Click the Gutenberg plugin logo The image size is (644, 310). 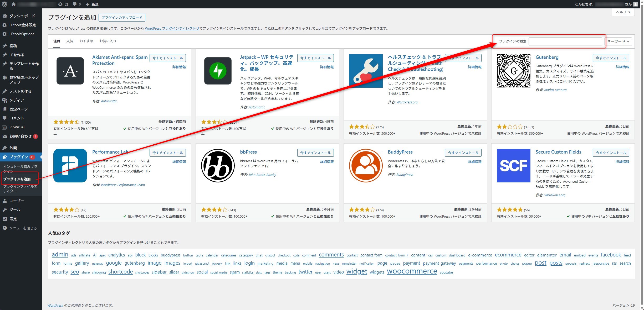coord(513,71)
